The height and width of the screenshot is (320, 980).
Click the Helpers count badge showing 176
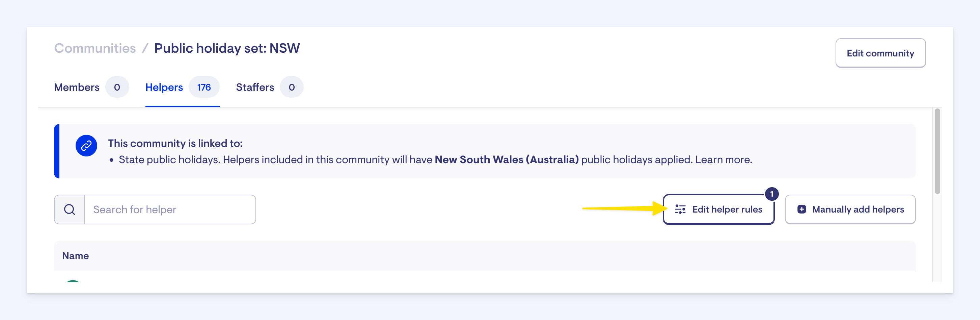204,87
